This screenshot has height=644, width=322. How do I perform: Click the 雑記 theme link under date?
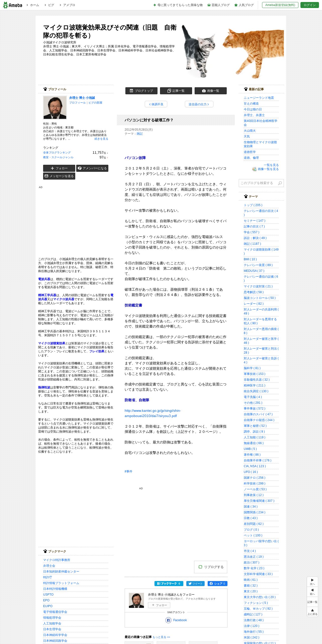(140, 134)
